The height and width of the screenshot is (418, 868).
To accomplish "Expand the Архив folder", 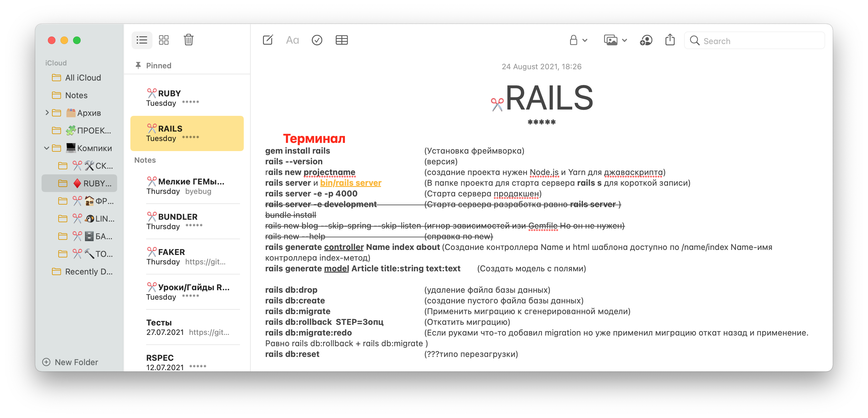I will [47, 113].
